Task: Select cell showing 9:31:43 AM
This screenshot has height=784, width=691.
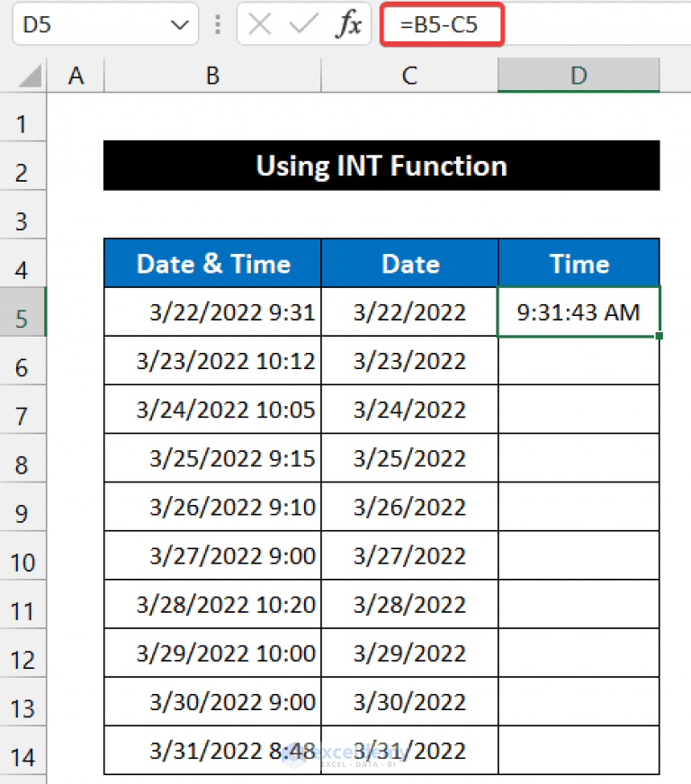Action: tap(579, 312)
